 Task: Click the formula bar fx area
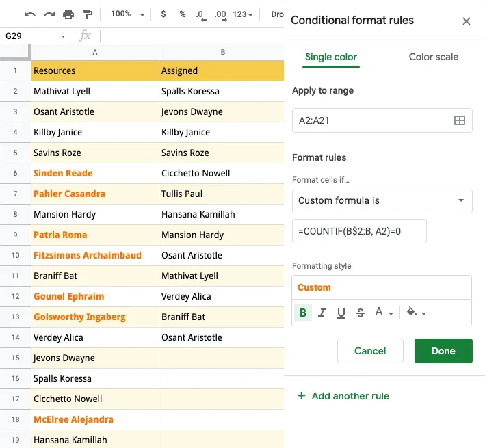coord(85,36)
